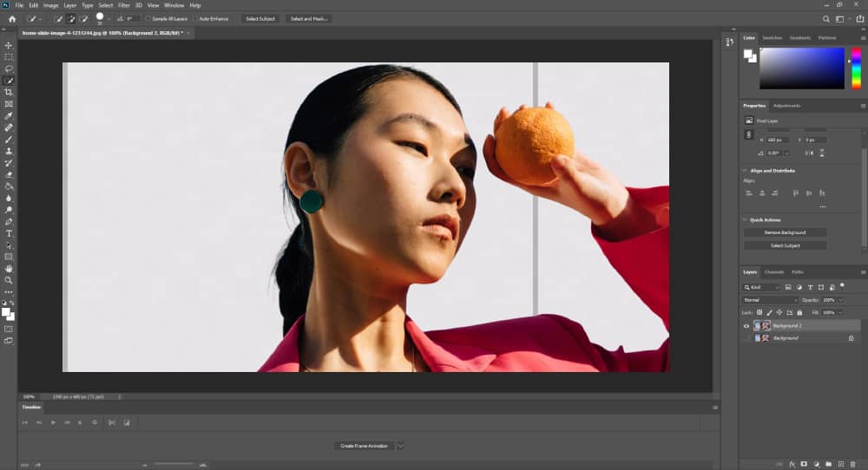Hide the Background 2 layer eye
The width and height of the screenshot is (868, 470).
746,326
